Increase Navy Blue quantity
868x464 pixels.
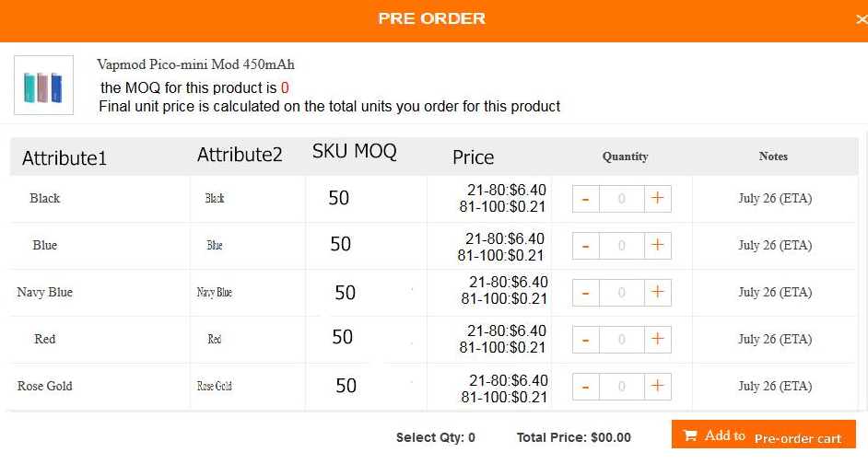[658, 293]
